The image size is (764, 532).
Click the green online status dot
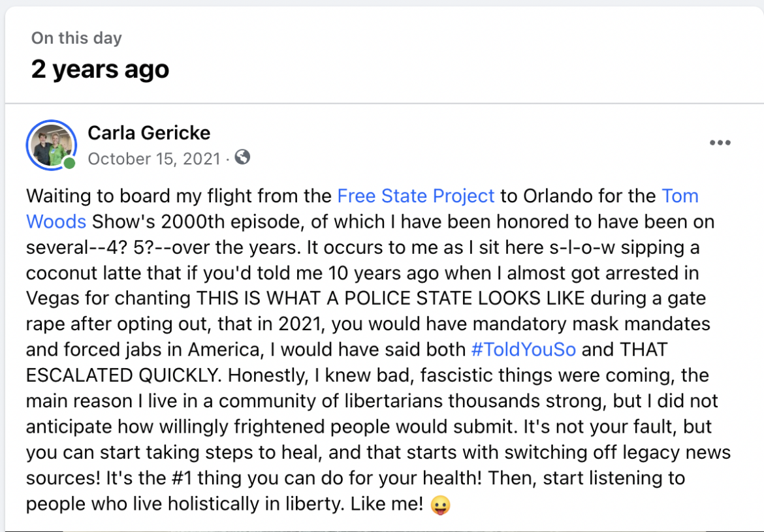pos(69,163)
